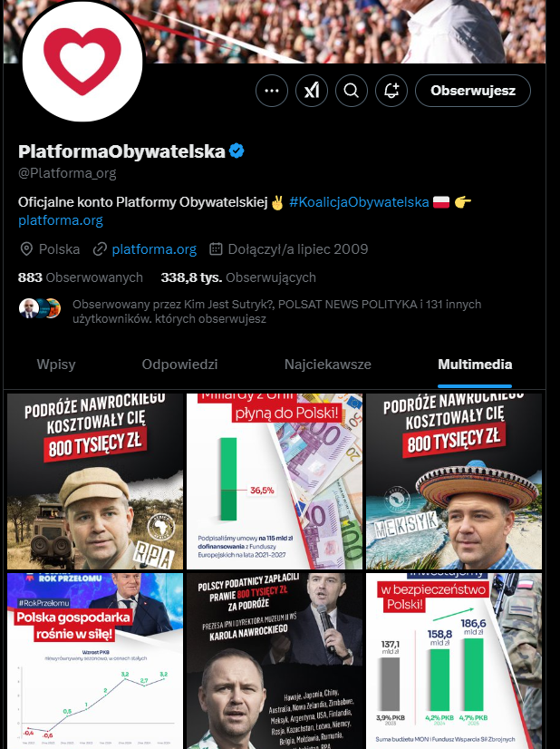Open the RPA safari Nawrocki image
Screen dimensions: 560x749
[x=95, y=481]
